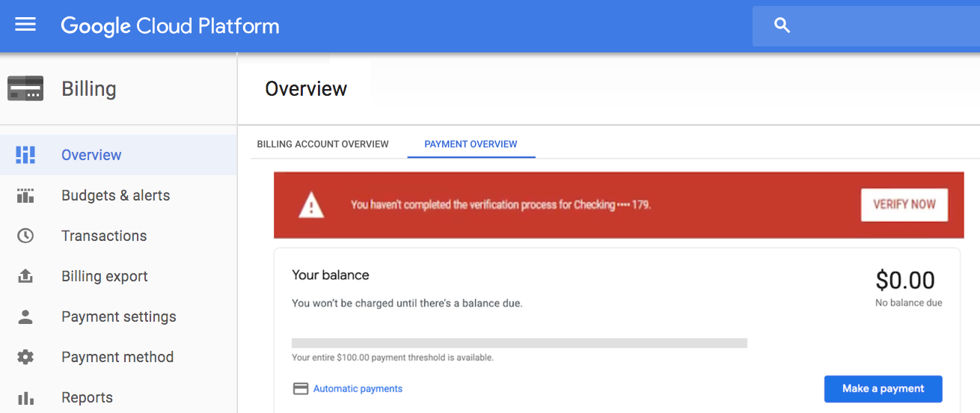Screen dimensions: 980x413
Task: Click the Billing credit card icon
Action: (25, 88)
